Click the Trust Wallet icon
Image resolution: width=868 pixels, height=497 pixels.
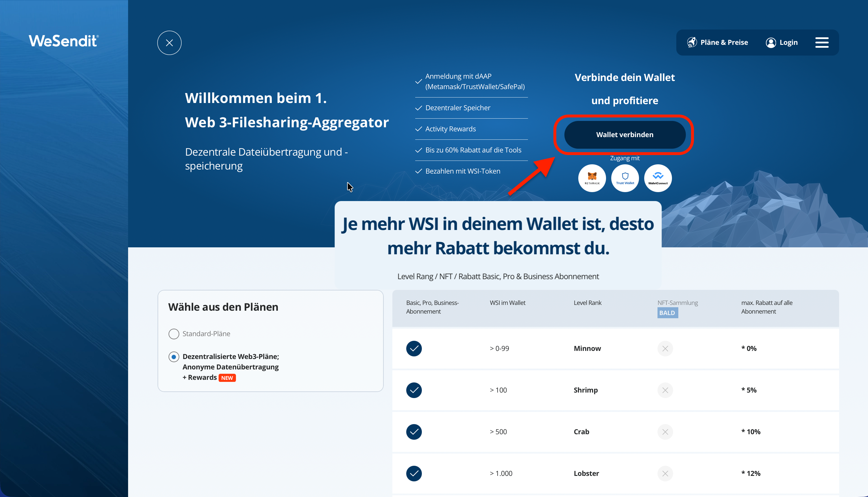[625, 178]
